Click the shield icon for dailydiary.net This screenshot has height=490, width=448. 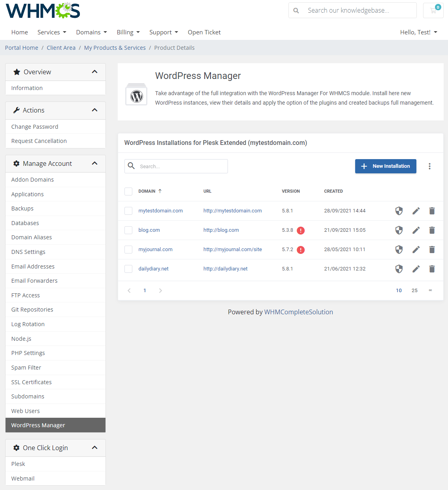[x=399, y=269]
